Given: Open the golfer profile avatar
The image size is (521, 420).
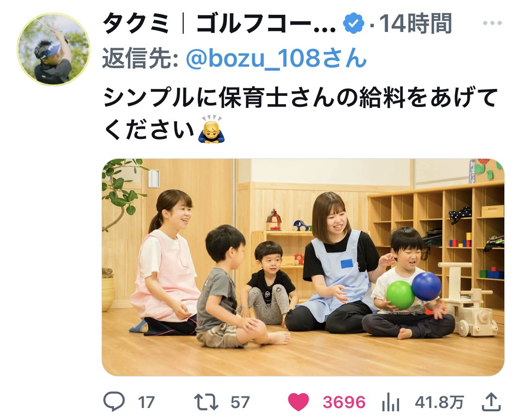Looking at the screenshot, I should (x=53, y=49).
